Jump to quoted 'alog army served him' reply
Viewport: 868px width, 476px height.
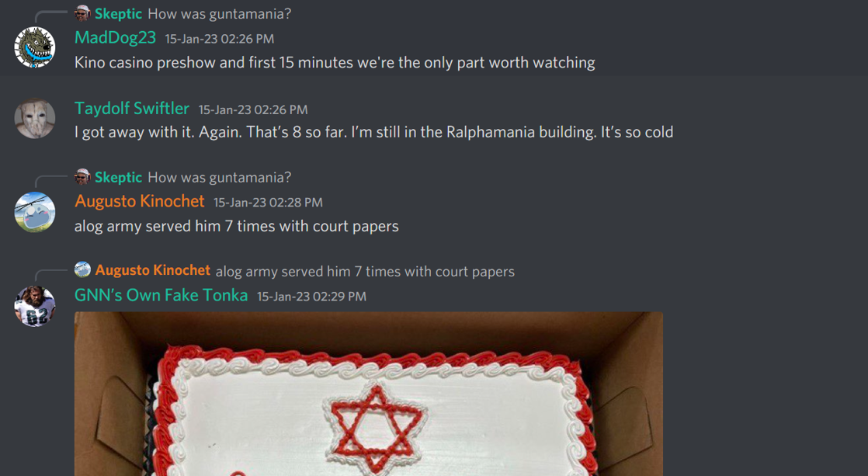coord(365,271)
